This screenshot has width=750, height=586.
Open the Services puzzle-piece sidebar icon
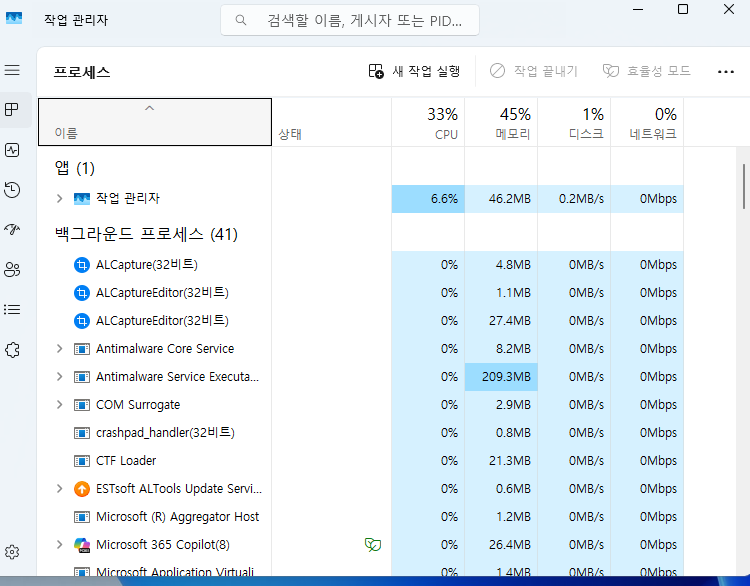(12, 350)
